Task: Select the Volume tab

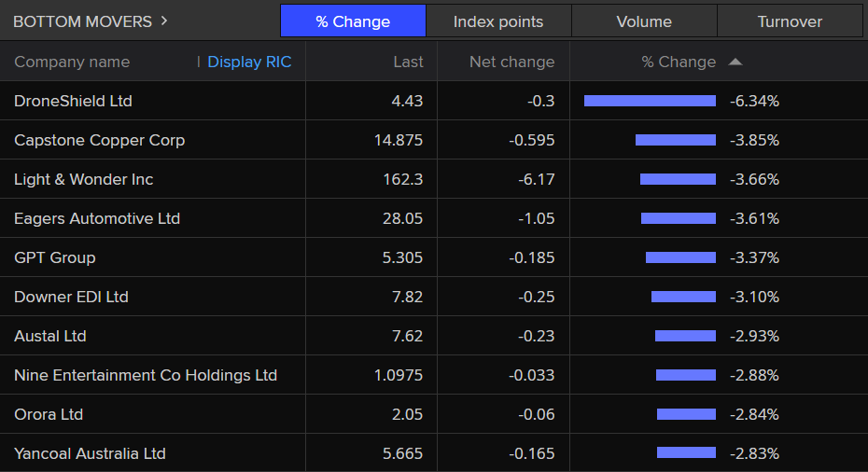Action: click(x=644, y=21)
